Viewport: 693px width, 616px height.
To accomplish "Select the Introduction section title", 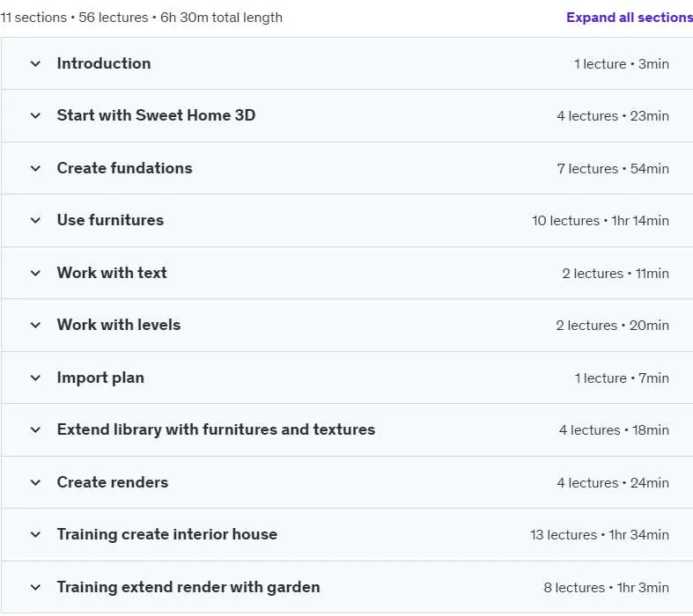I will click(104, 63).
